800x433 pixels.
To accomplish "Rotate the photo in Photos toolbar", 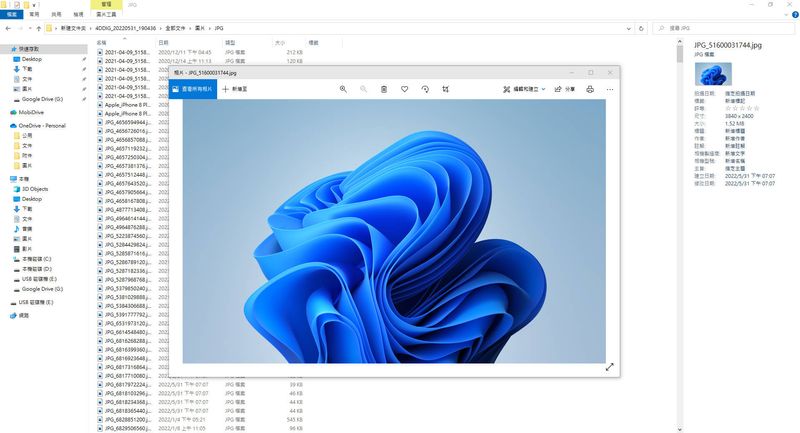I will point(425,89).
